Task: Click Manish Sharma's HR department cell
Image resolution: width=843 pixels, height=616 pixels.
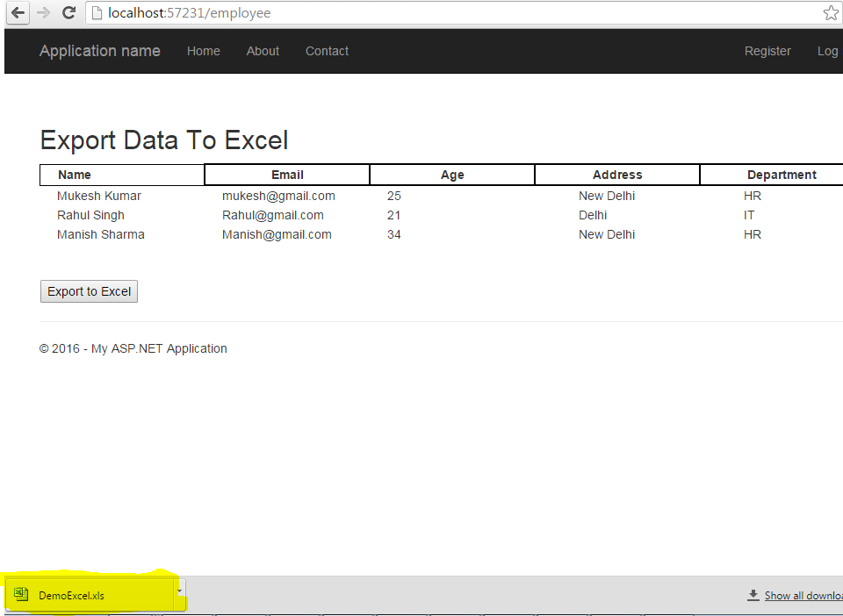Action: pyautogui.click(x=753, y=234)
